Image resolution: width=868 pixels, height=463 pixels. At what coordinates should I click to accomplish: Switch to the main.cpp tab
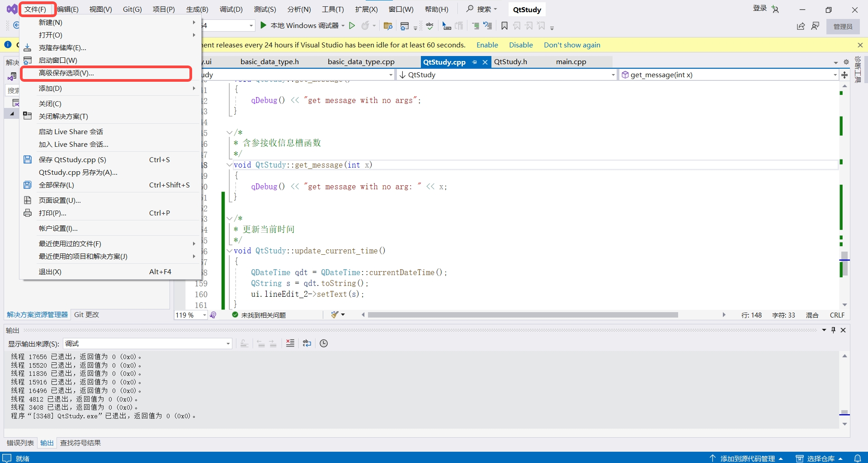[x=571, y=62]
